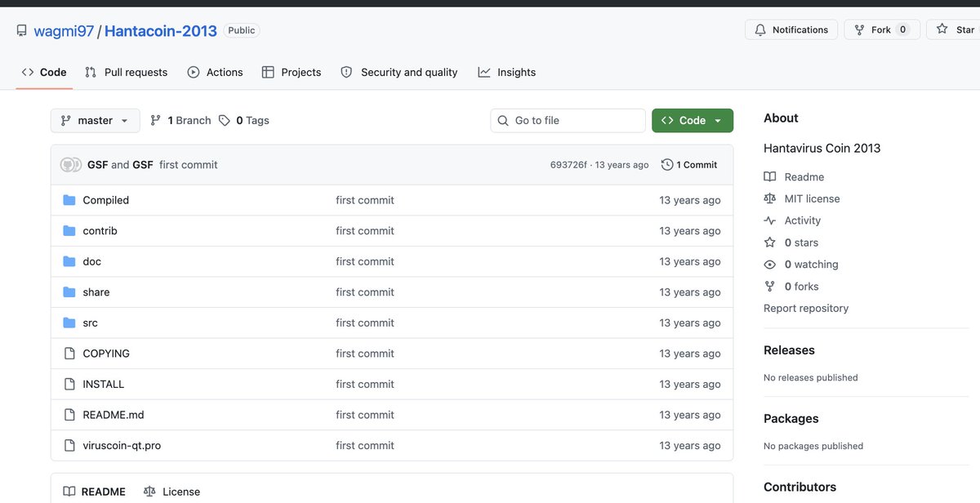The width and height of the screenshot is (980, 503).
Task: Fork this repository
Action: (882, 29)
